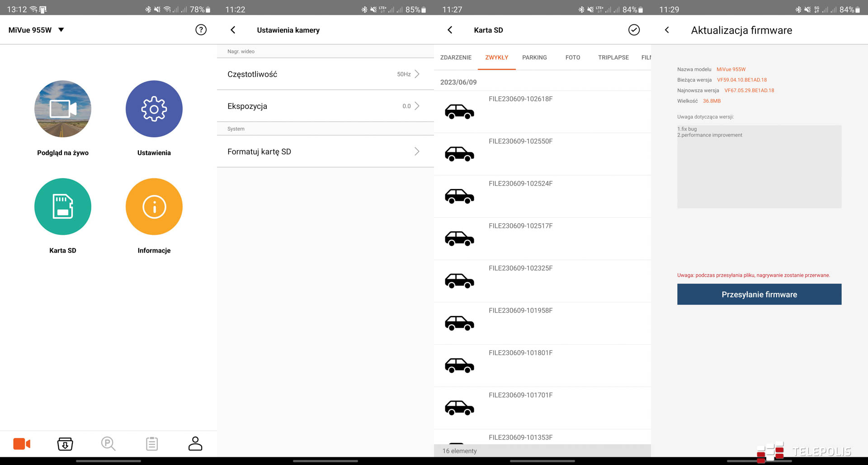
Task: Open clipboard list icon in bottom bar
Action: click(152, 444)
